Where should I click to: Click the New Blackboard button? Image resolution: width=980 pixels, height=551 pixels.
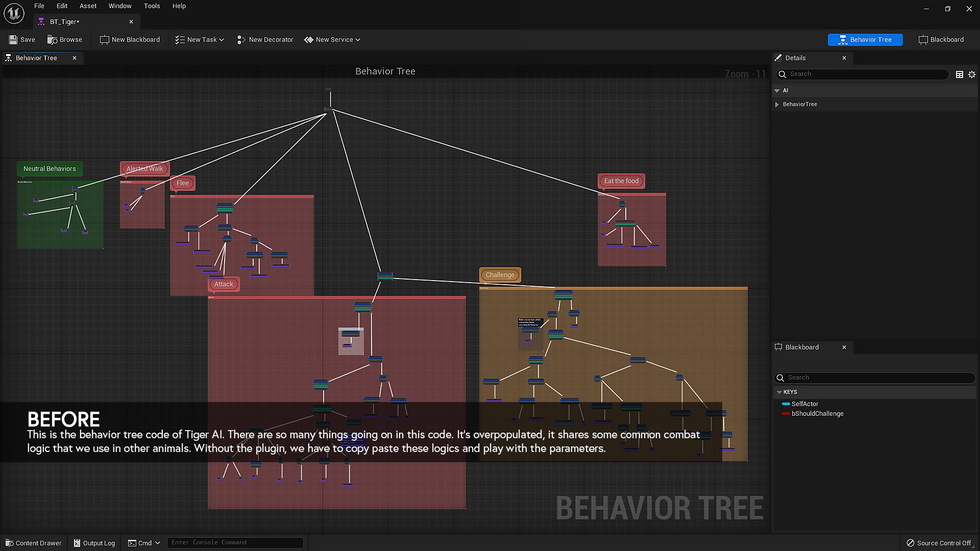pyautogui.click(x=130, y=39)
